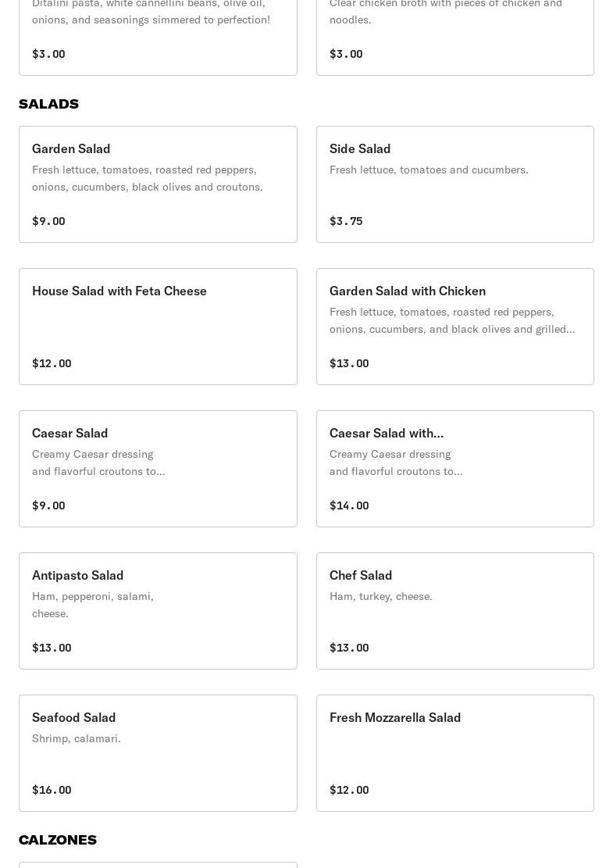Open the Garden Salad with Chicken card

click(454, 327)
